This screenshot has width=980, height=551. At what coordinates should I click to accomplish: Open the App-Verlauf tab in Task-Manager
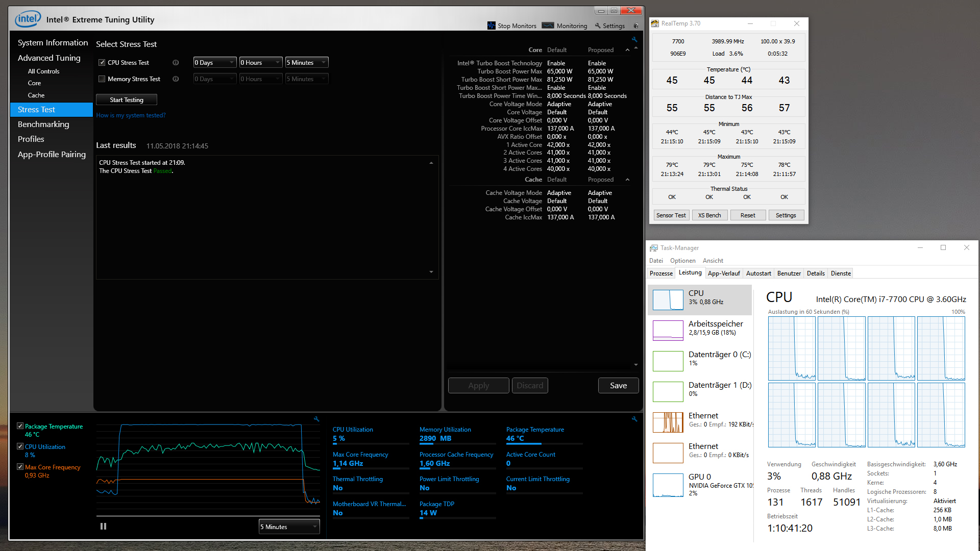pyautogui.click(x=723, y=273)
